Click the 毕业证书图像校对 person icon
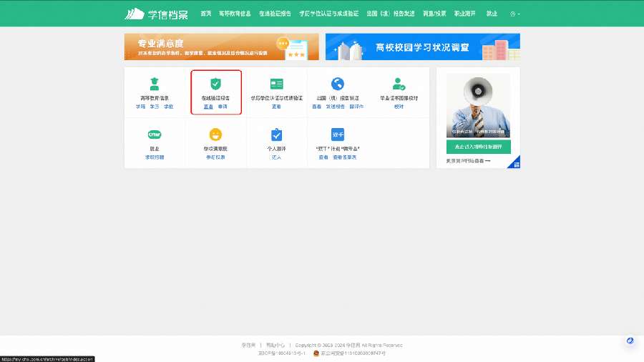The image size is (644, 362). (399, 84)
